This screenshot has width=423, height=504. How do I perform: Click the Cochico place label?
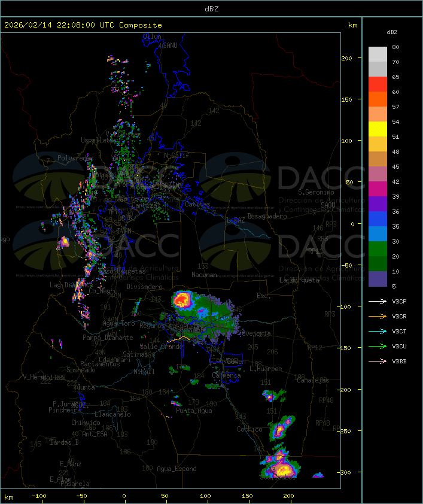point(249,429)
